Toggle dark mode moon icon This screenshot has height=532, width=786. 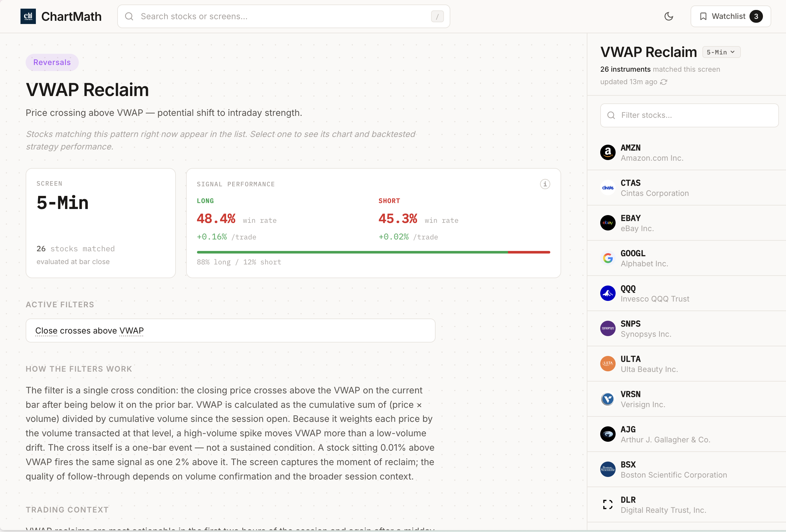pos(668,16)
